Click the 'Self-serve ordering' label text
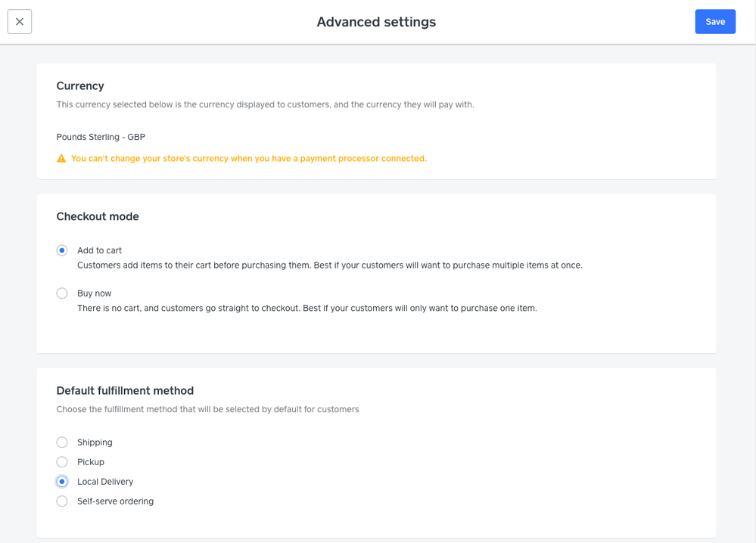756x543 pixels. [x=115, y=501]
